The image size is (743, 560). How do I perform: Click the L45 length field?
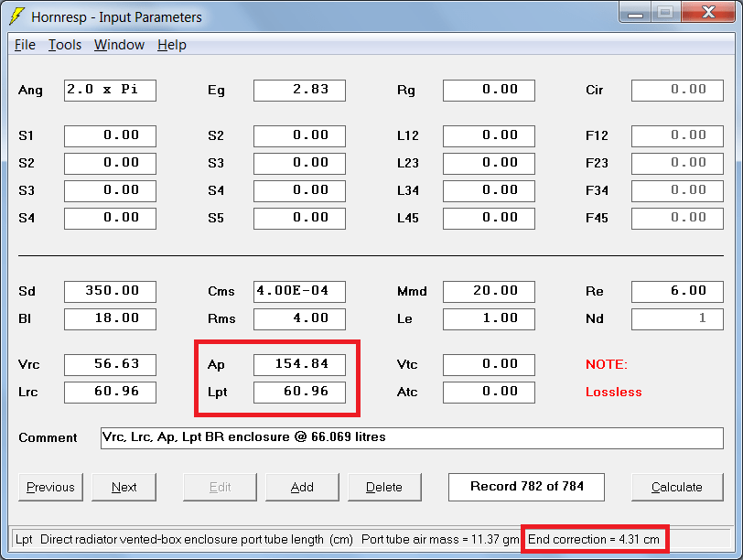click(489, 219)
